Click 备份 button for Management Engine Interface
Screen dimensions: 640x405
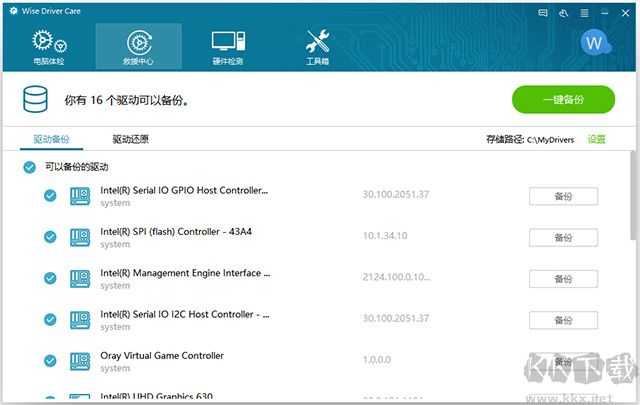pyautogui.click(x=563, y=279)
